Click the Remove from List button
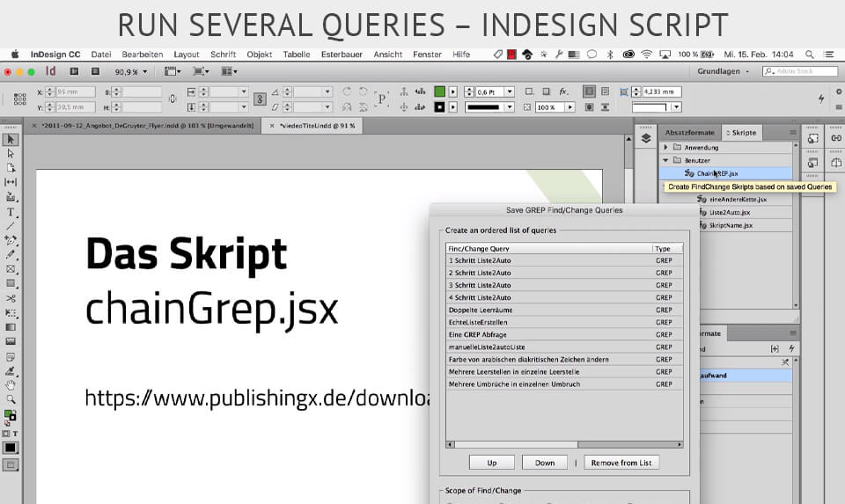Viewport: 845px width, 504px height. pyautogui.click(x=621, y=463)
